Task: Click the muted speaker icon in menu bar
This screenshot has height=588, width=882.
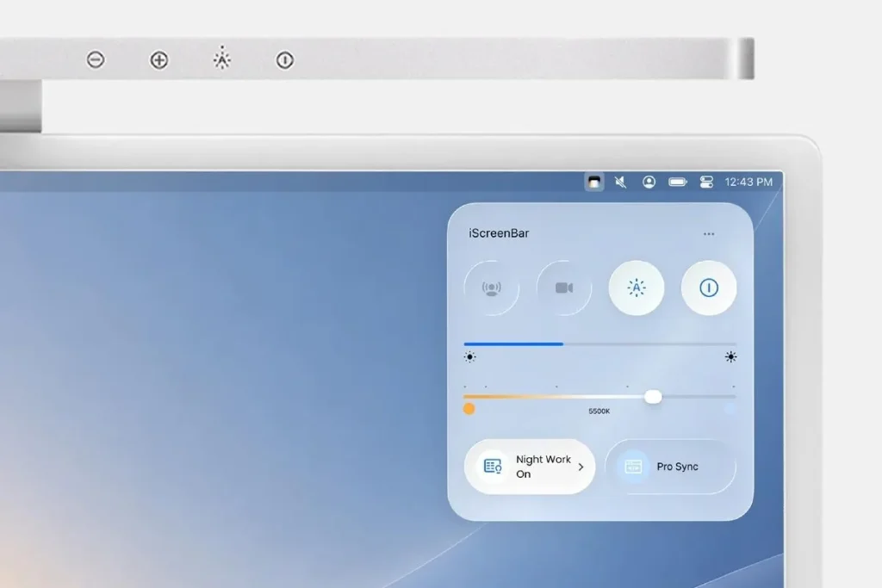Action: coord(620,183)
